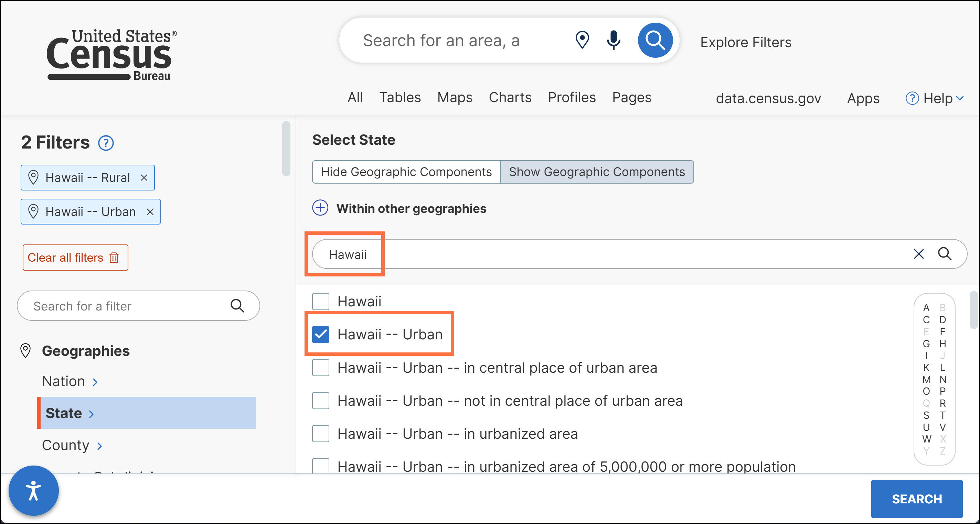Expand Within other geographies section

pyautogui.click(x=320, y=208)
